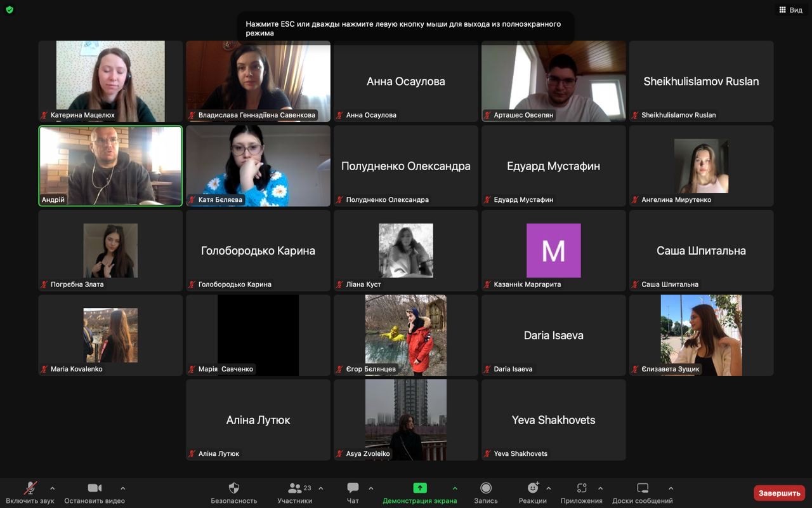The width and height of the screenshot is (812, 508).
Task: Expand video options chevron beside camera
Action: pyautogui.click(x=122, y=488)
